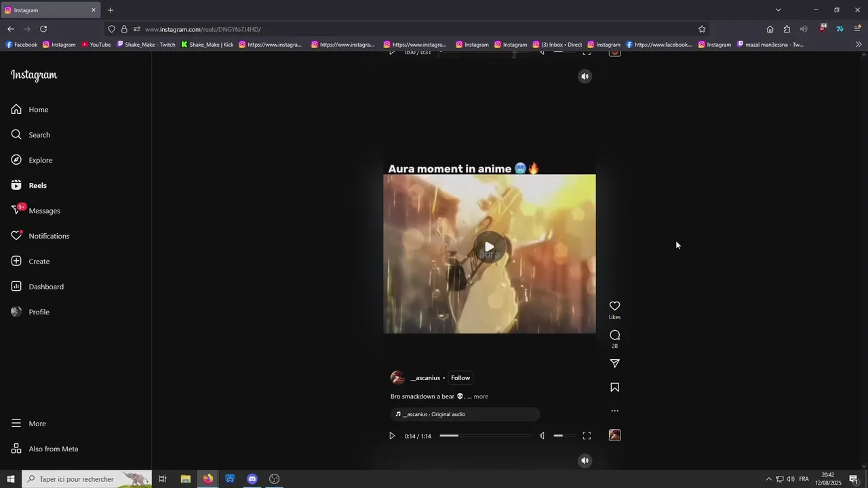Image resolution: width=868 pixels, height=488 pixels.
Task: Show hidden system tray icons
Action: (x=768, y=479)
